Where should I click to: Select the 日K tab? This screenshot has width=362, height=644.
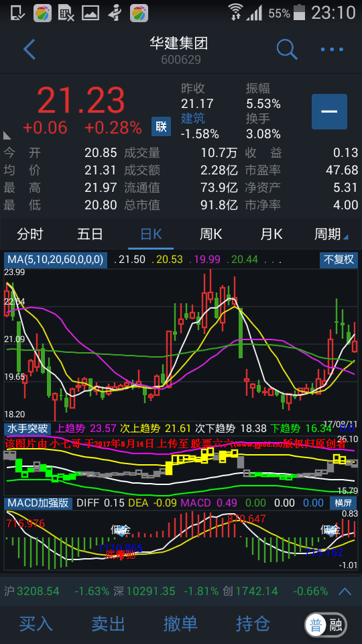point(151,235)
